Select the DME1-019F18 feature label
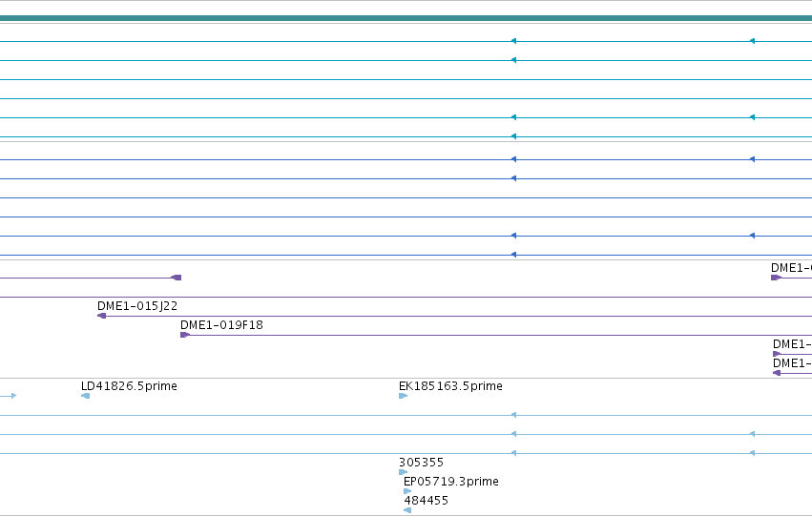 coord(221,325)
